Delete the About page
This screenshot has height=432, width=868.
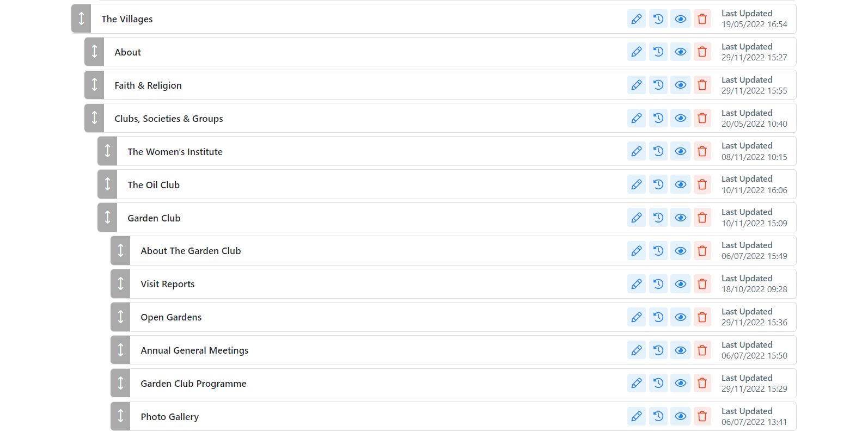[702, 52]
